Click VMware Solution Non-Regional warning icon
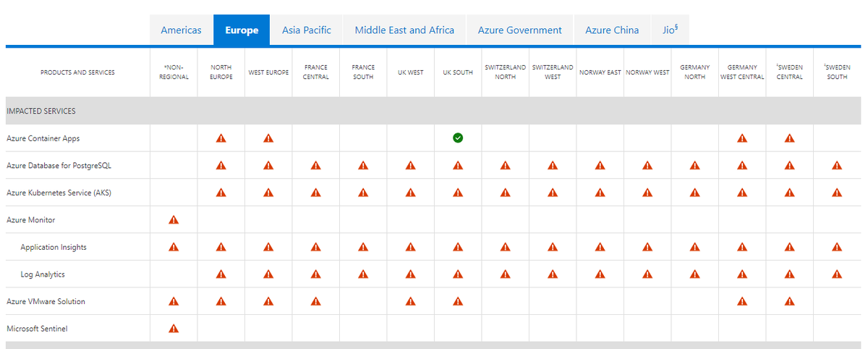 [174, 301]
